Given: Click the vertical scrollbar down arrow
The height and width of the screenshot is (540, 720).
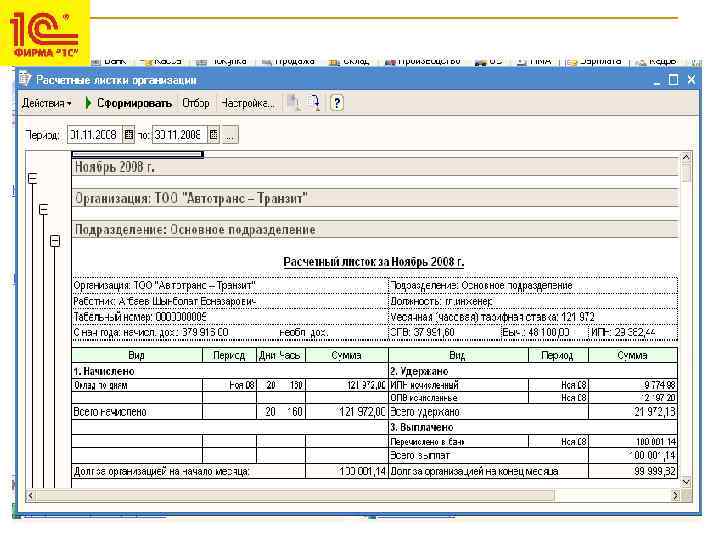Looking at the screenshot, I should click(x=686, y=482).
